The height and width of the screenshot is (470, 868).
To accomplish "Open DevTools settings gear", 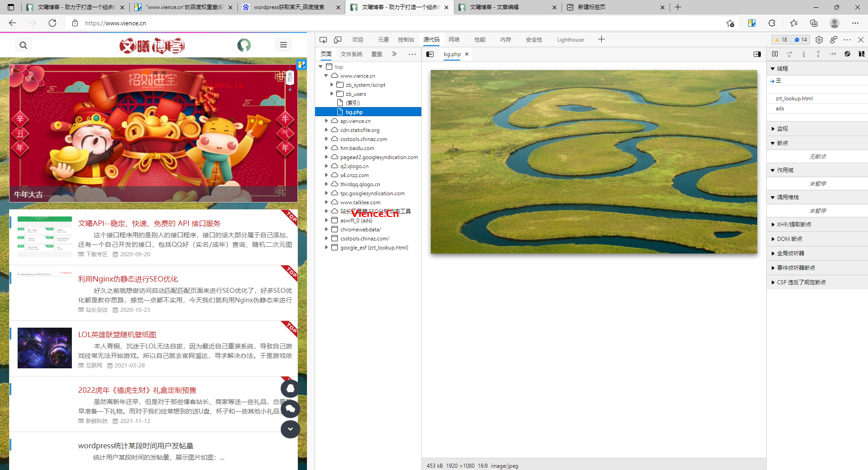I will coord(819,40).
